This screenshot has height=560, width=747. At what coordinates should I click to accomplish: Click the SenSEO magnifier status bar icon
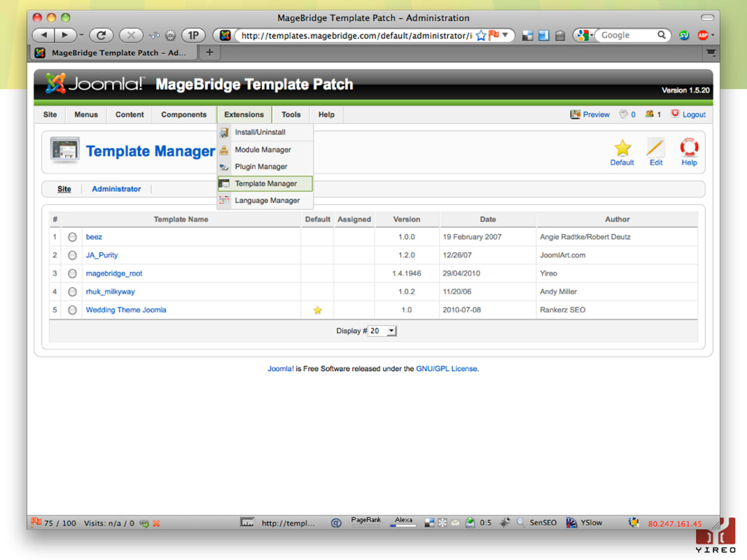click(x=521, y=523)
